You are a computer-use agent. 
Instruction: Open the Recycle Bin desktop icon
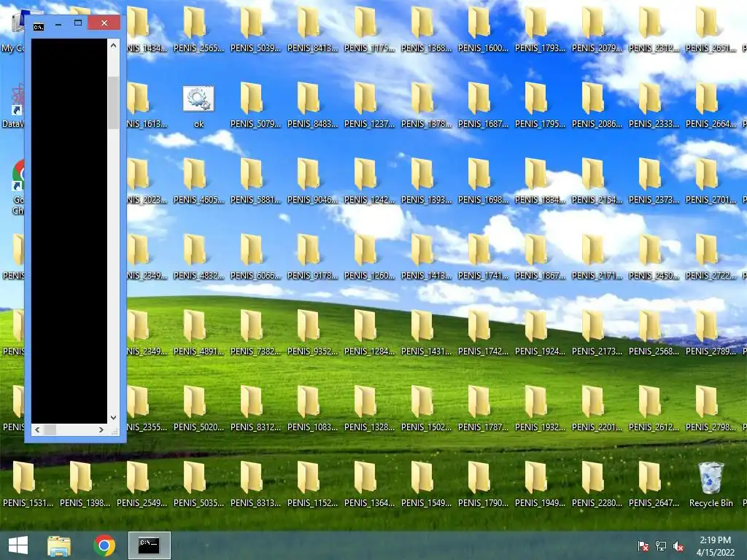[711, 485]
